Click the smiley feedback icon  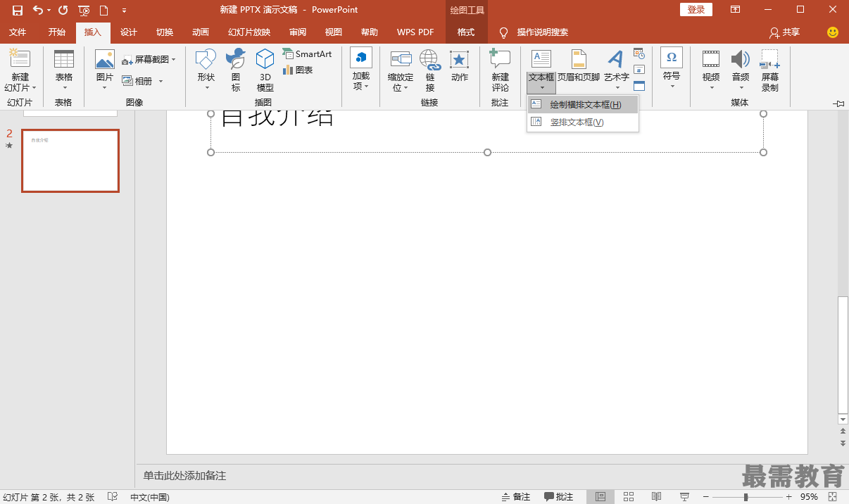833,32
